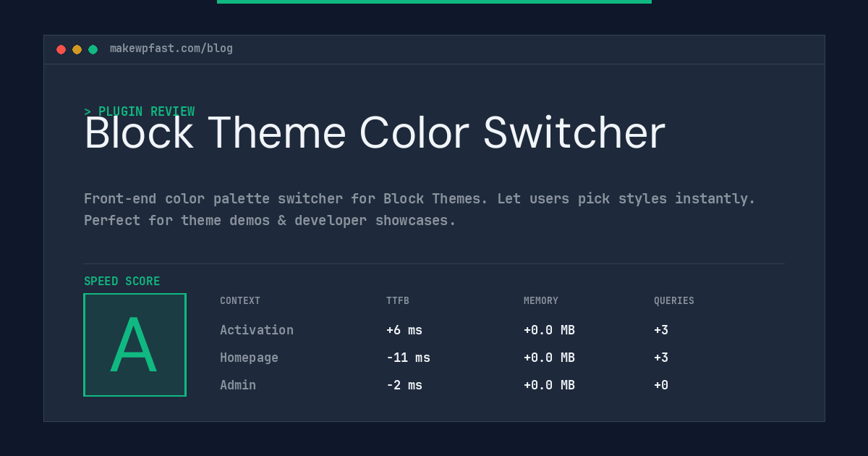The height and width of the screenshot is (456, 868).
Task: Click the '+6 ms' TTFB value
Action: click(x=404, y=330)
